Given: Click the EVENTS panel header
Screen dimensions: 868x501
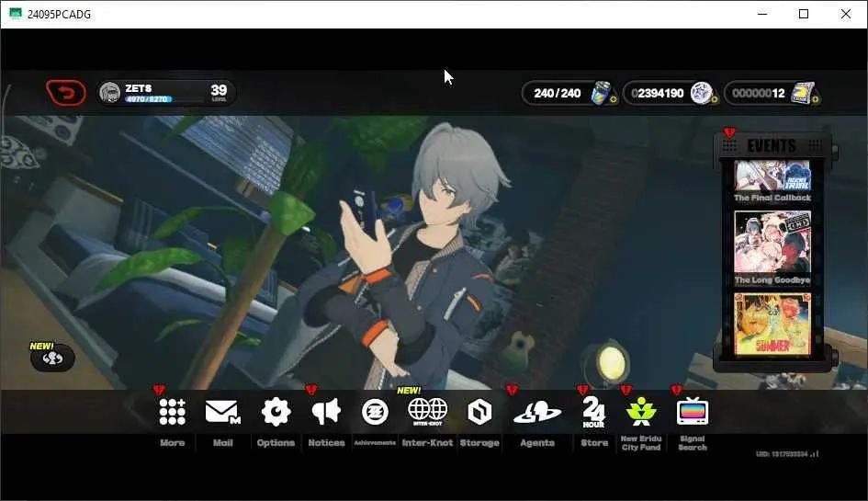Looking at the screenshot, I should [772, 146].
